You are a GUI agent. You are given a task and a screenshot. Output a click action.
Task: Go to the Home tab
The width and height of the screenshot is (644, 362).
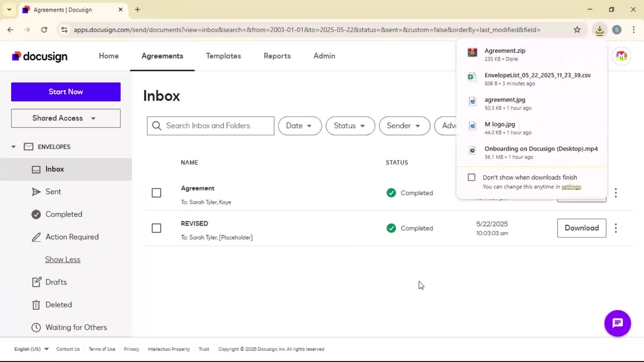pos(109,56)
